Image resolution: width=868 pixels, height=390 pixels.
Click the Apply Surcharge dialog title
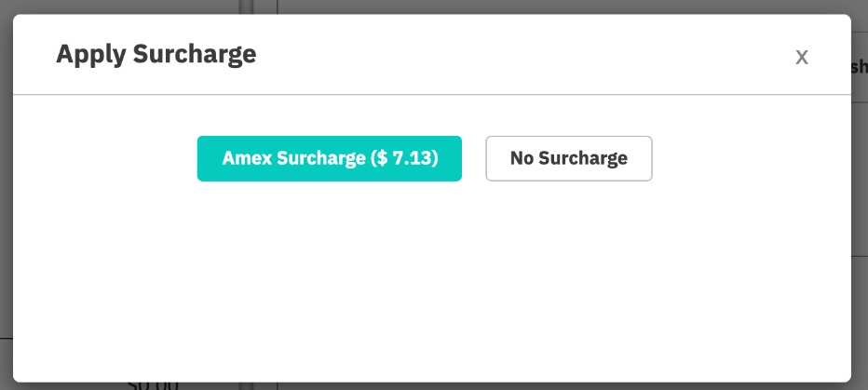(x=156, y=55)
